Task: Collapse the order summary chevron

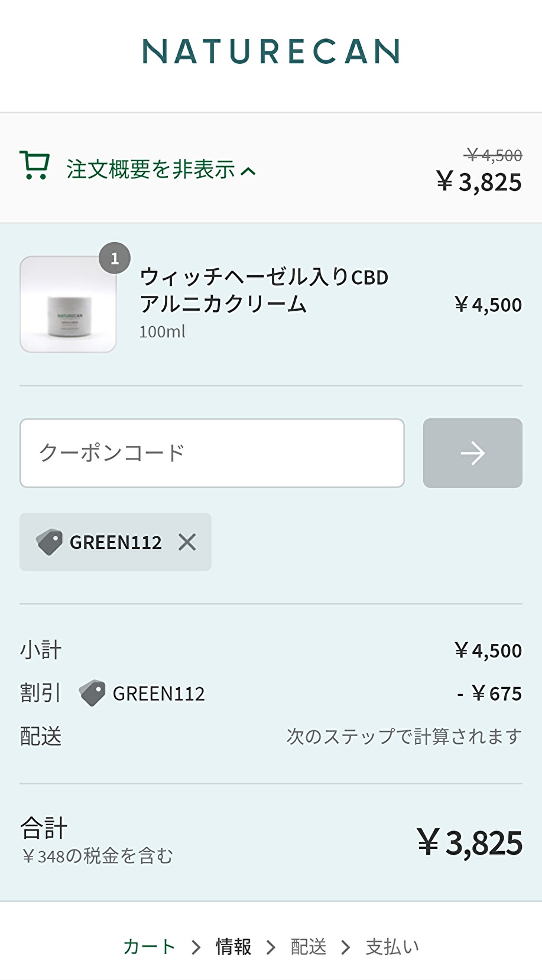Action: pos(249,171)
